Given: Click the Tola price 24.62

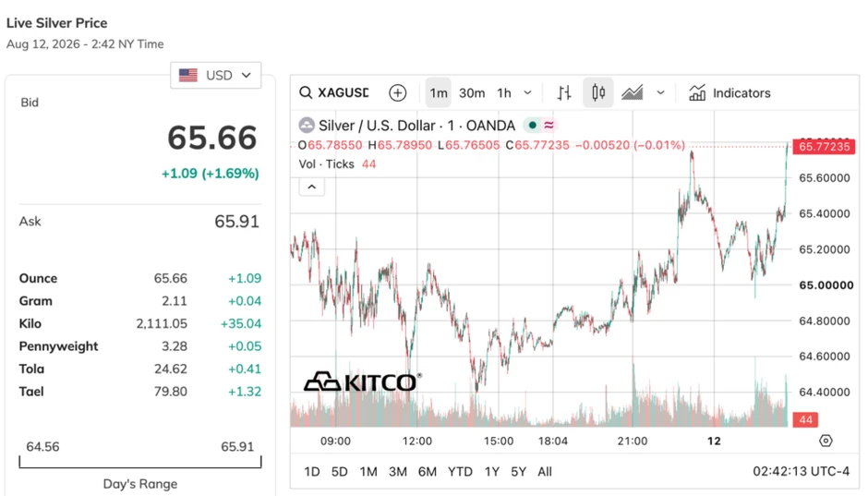Looking at the screenshot, I should [x=171, y=369].
